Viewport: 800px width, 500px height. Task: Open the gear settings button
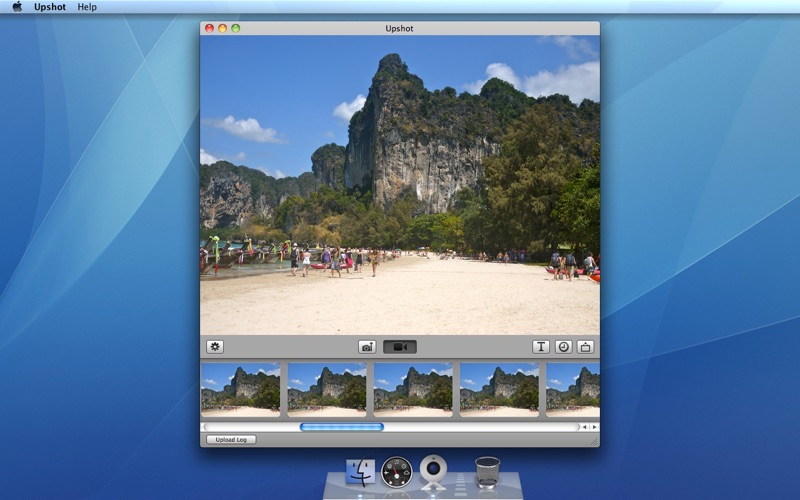point(215,346)
